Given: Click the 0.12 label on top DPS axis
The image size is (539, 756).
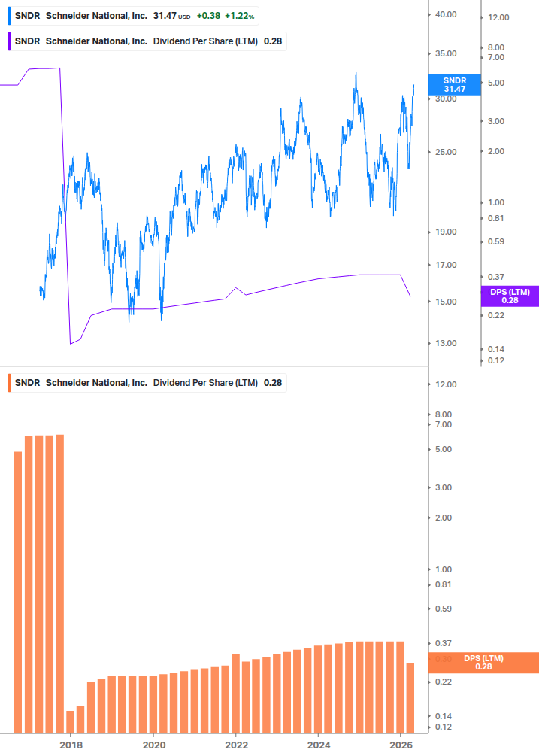Looking at the screenshot, I should [x=496, y=360].
